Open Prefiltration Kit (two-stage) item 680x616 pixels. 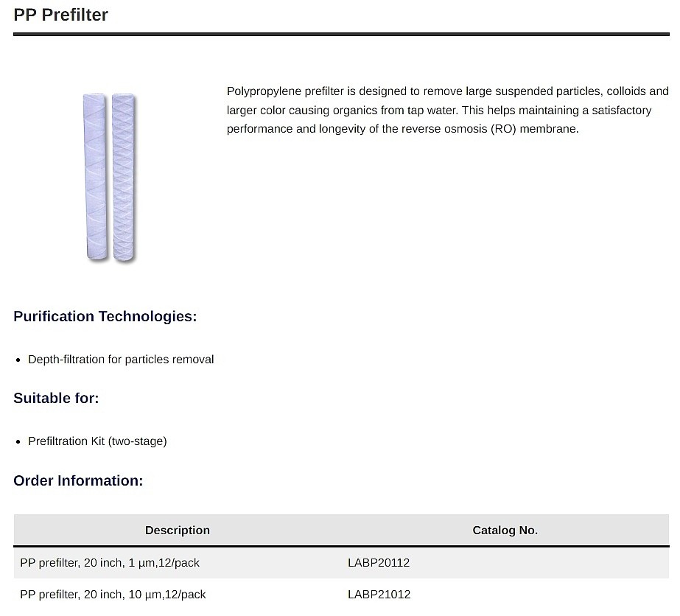click(97, 441)
